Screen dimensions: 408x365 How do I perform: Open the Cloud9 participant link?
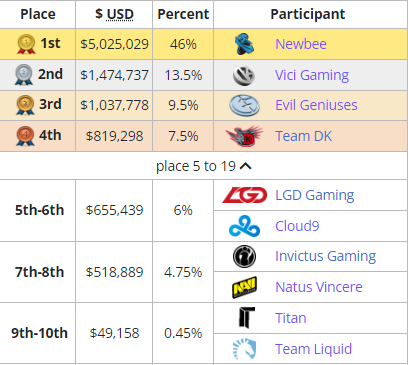297,226
